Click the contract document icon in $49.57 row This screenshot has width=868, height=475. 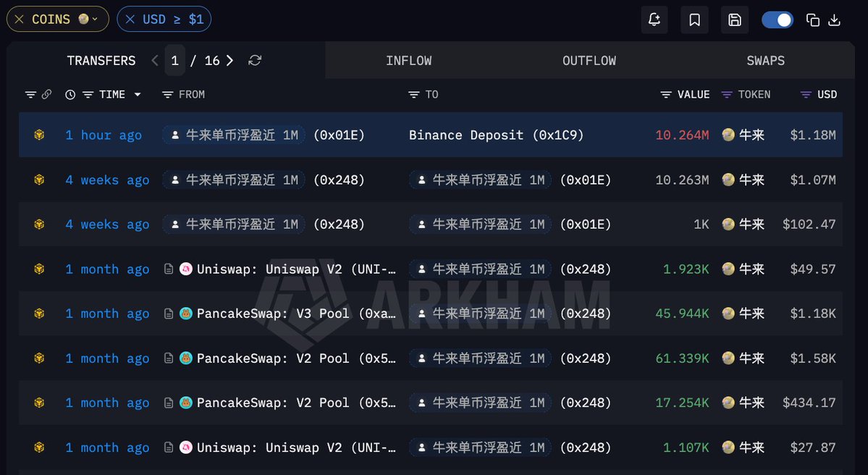pos(169,269)
